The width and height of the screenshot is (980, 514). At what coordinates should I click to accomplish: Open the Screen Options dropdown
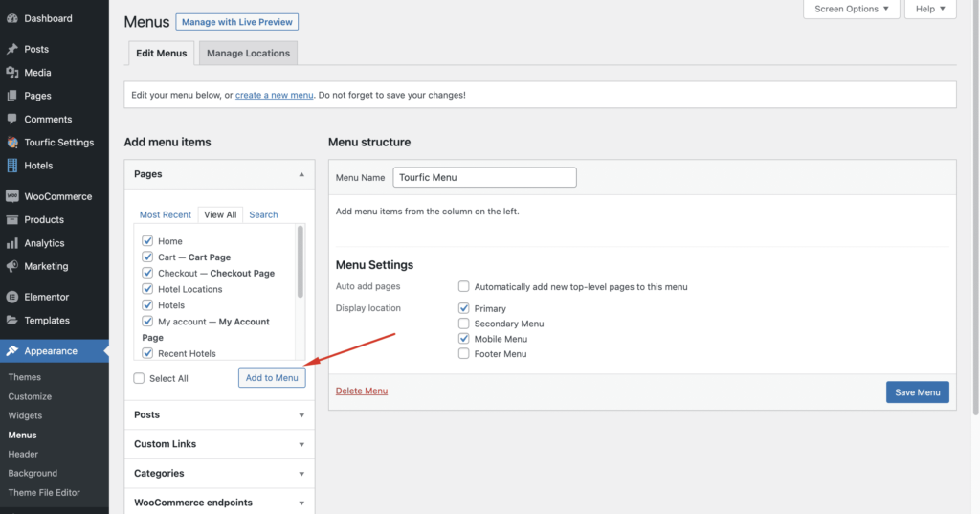tap(851, 9)
